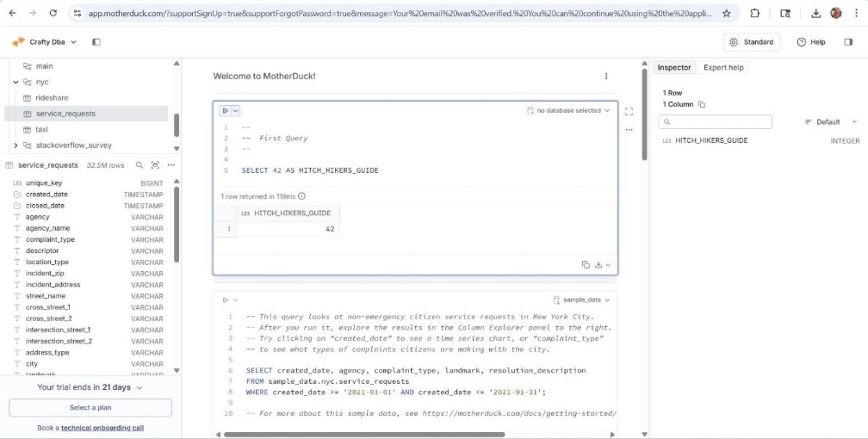Click the result cell with value 42
The image size is (868, 439).
pyautogui.click(x=288, y=229)
